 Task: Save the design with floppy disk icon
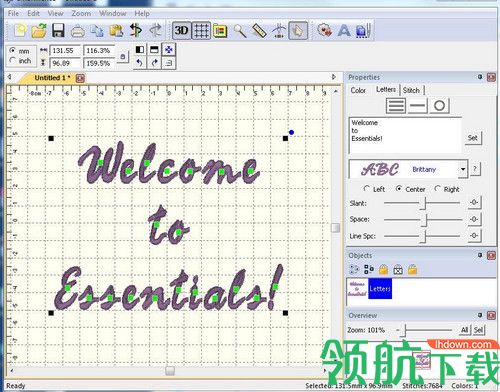coord(58,31)
